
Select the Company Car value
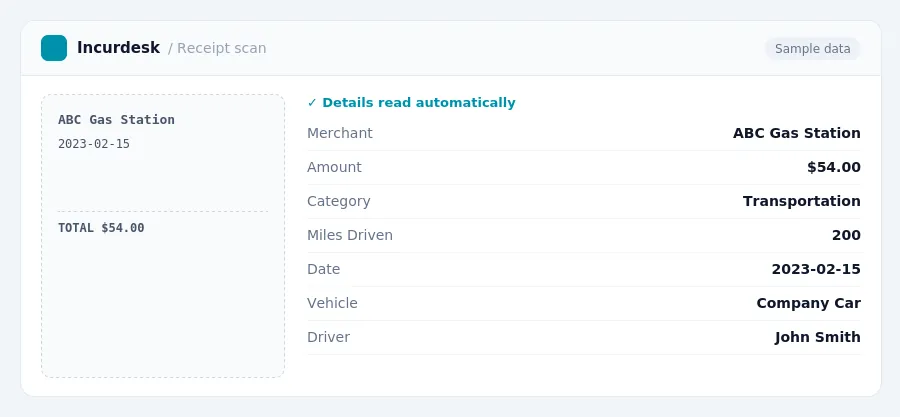(x=809, y=302)
